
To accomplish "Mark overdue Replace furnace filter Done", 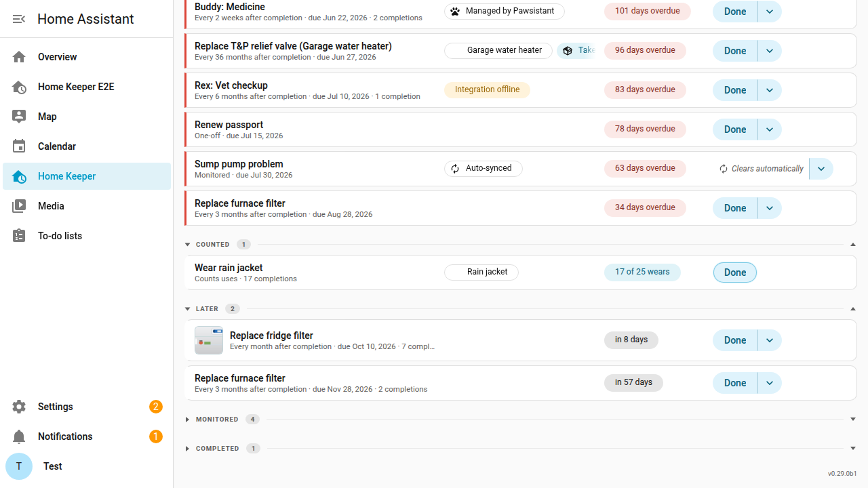I will 735,208.
